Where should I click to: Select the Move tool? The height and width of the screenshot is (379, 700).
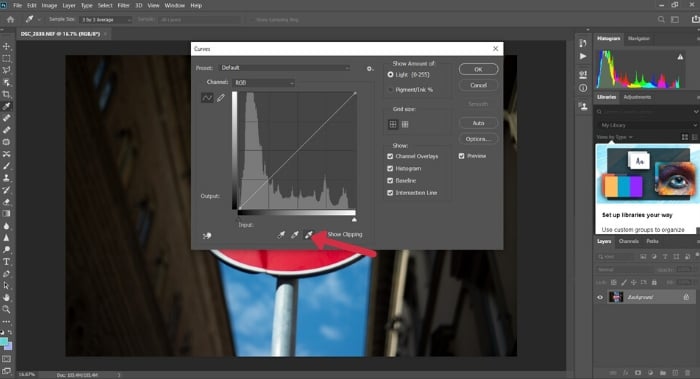click(6, 46)
